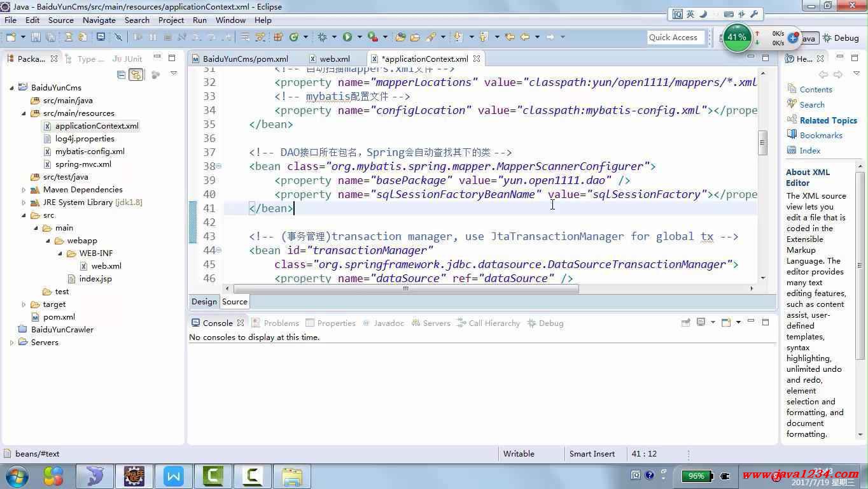The image size is (868, 489).
Task: Expand the Maven Dependencies node
Action: 24,190
